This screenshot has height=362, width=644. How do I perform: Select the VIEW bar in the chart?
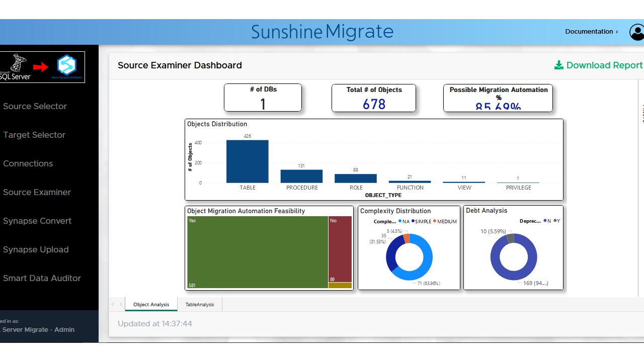click(464, 182)
